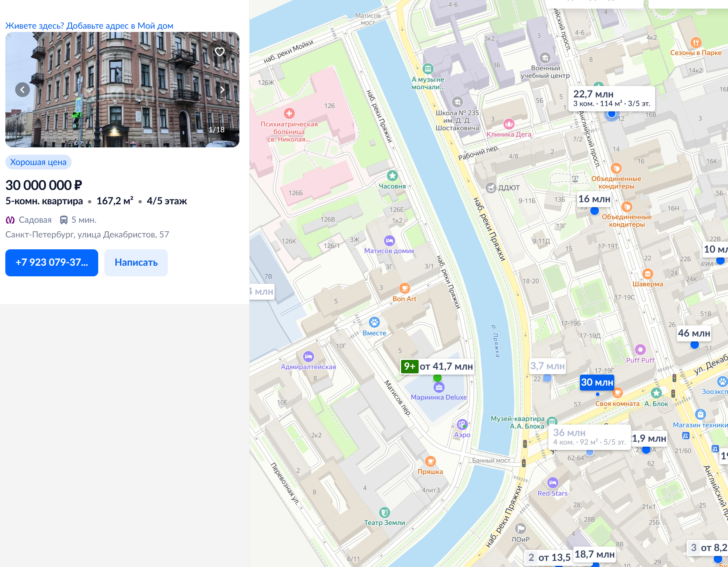The image size is (728, 567).
Task: Click the 30 млн price marker on map
Action: [597, 382]
